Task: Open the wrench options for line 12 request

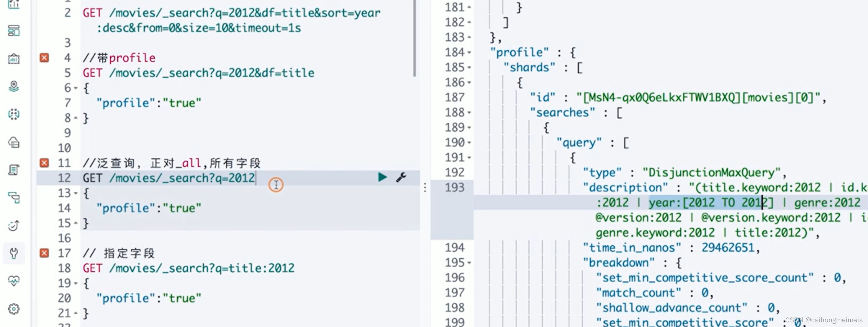Action: pyautogui.click(x=401, y=177)
